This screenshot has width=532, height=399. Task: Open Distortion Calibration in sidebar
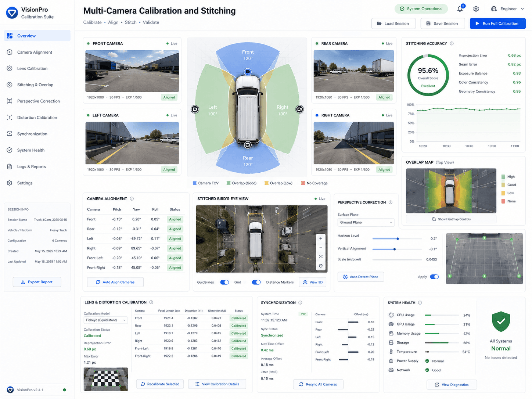pyautogui.click(x=37, y=118)
